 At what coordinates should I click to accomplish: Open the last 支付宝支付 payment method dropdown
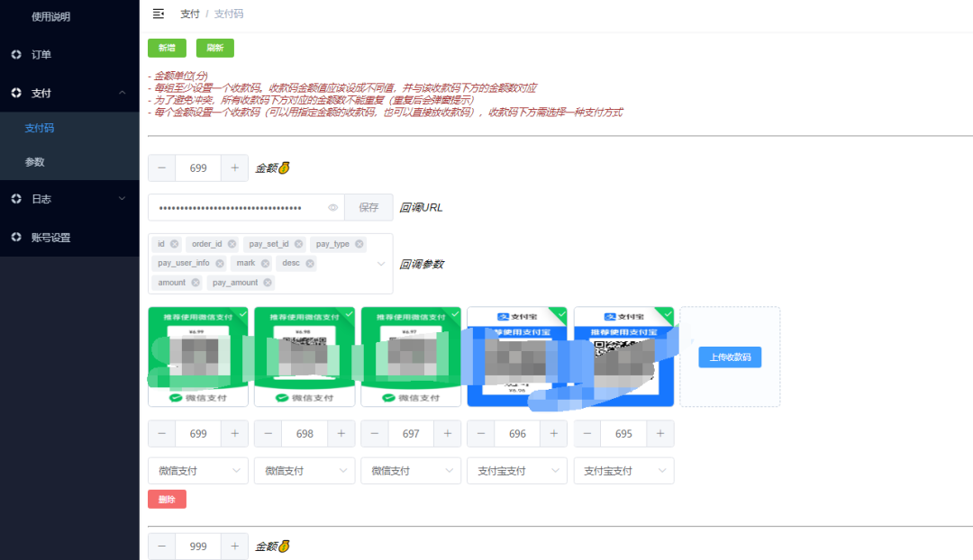tap(623, 470)
